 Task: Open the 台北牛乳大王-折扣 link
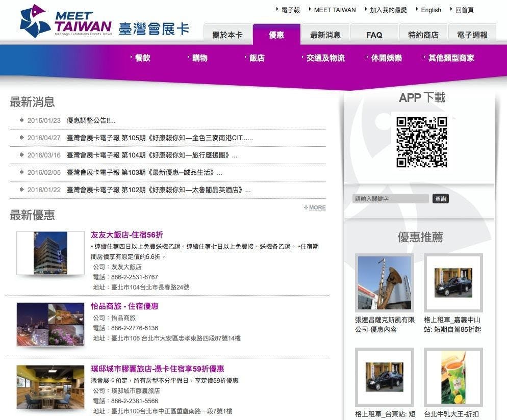[451, 414]
